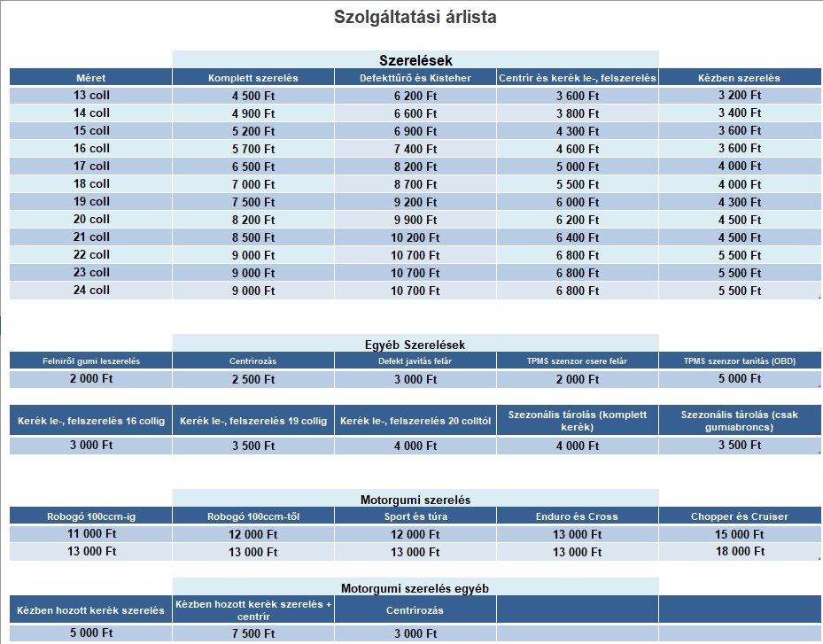Image resolution: width=823 pixels, height=644 pixels.
Task: Select the Szerelések section header
Action: click(415, 60)
